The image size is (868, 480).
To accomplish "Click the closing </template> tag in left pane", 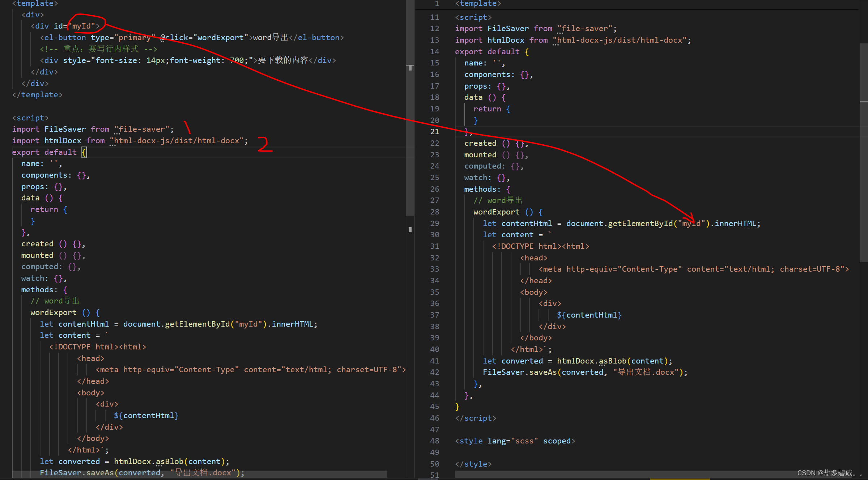I will [x=37, y=95].
